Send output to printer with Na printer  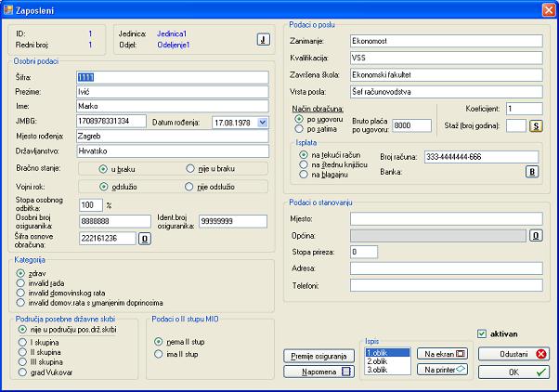click(441, 370)
